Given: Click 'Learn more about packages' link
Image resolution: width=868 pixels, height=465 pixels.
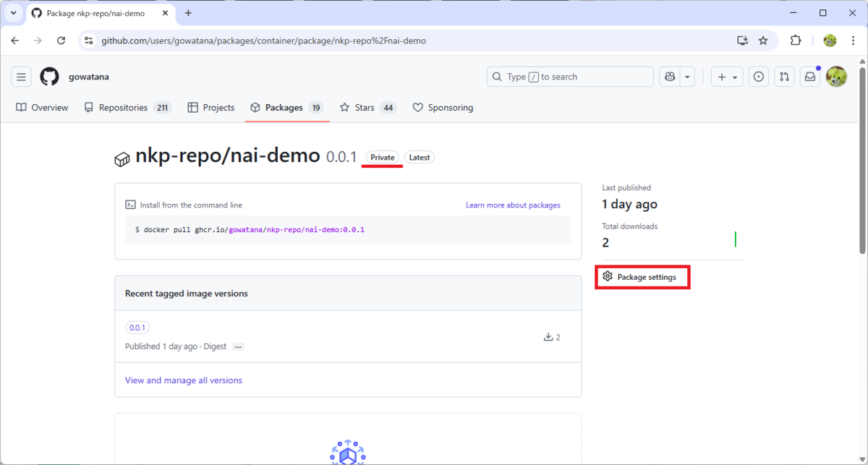Looking at the screenshot, I should point(513,205).
